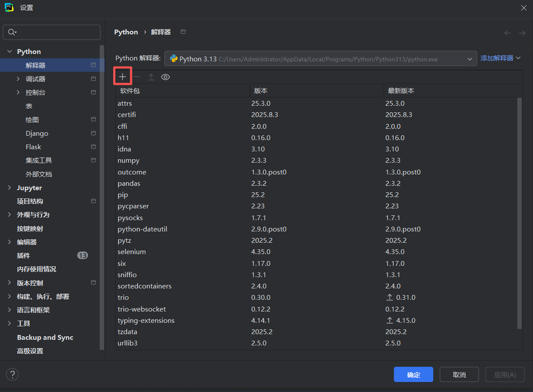
Task: Select the typing-extensions package row
Action: tap(316, 321)
